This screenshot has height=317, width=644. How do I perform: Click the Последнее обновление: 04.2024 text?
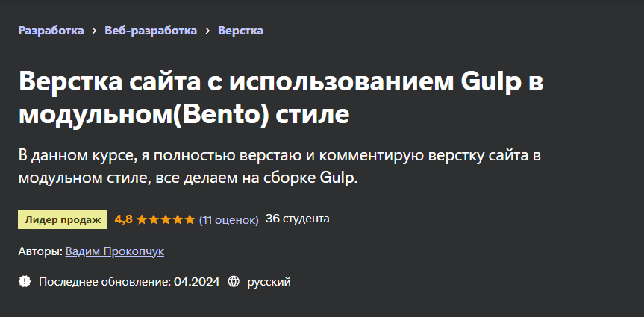pyautogui.click(x=129, y=282)
